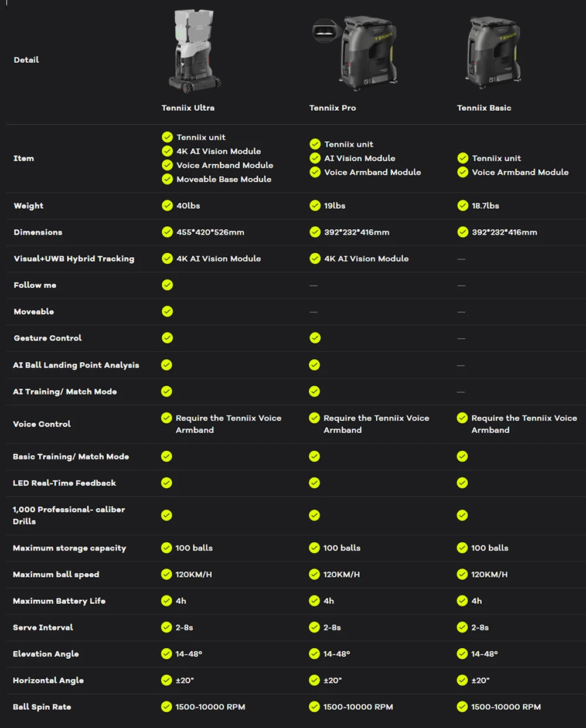Viewport: 586px width, 728px height.
Task: Click the Tenniix Pro product image
Action: (x=356, y=53)
